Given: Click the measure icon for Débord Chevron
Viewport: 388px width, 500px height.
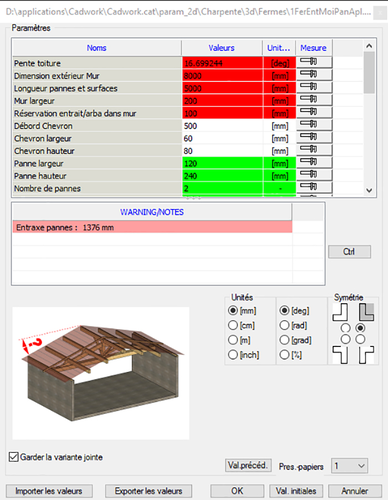Looking at the screenshot, I should point(314,125).
